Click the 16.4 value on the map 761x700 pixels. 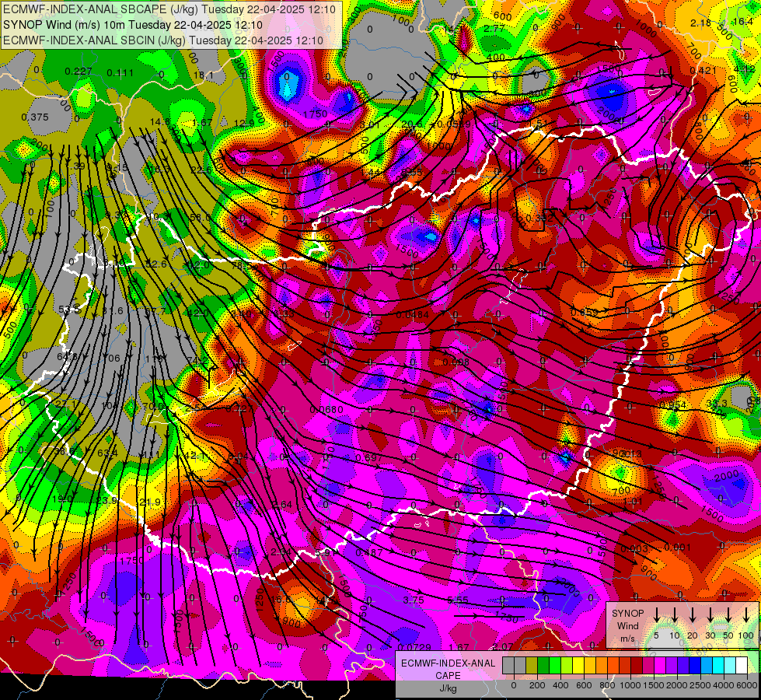pos(743,21)
